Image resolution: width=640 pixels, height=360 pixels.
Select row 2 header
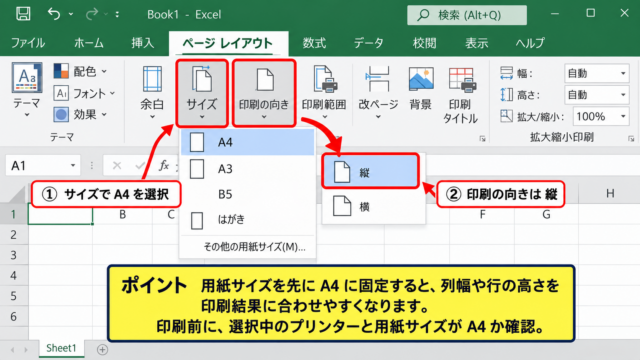pos(13,235)
